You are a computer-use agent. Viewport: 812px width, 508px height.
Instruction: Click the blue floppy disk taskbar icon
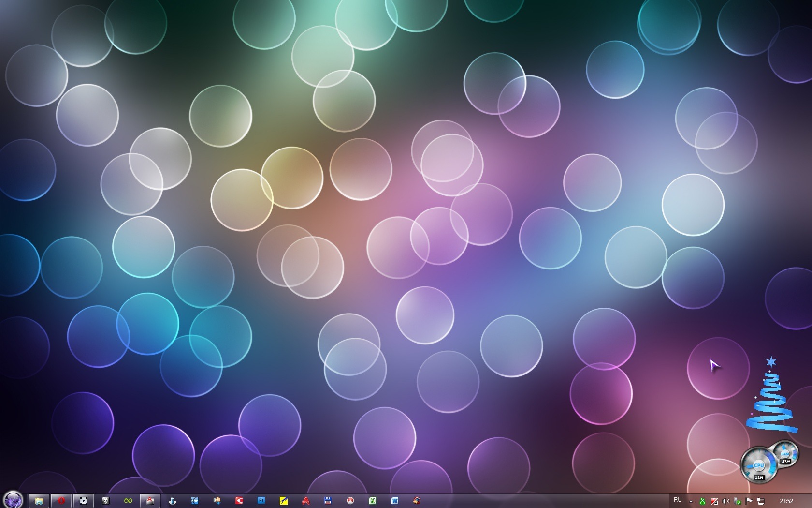pos(328,501)
